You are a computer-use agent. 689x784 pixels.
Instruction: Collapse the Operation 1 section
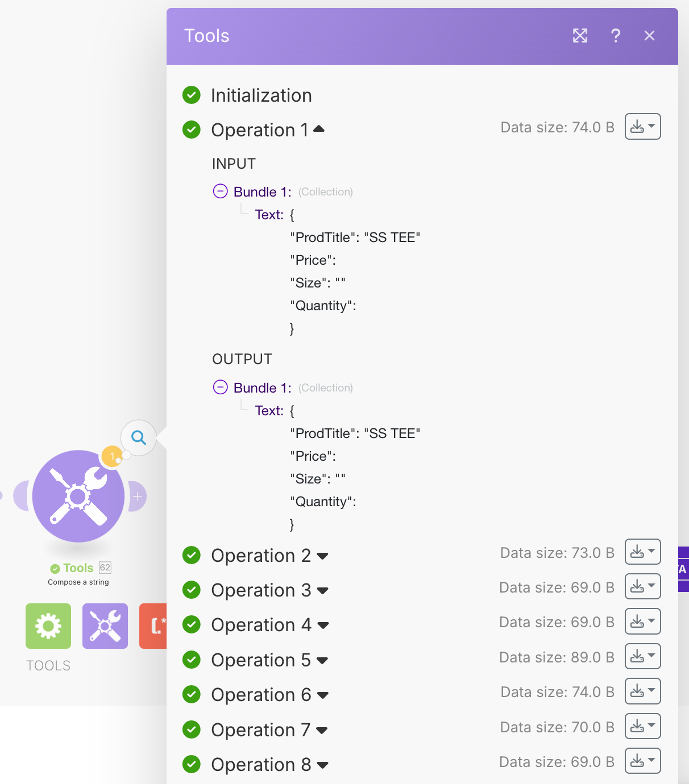319,130
